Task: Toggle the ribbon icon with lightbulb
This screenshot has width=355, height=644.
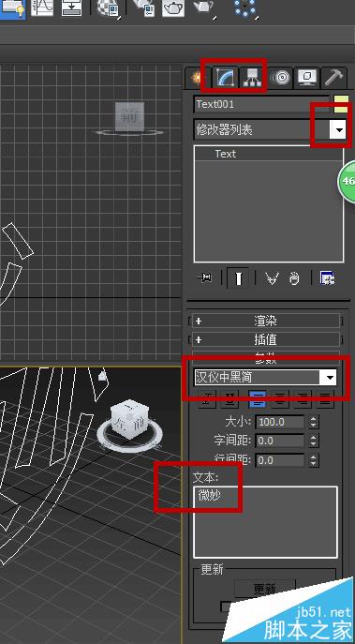Action: pos(12,8)
